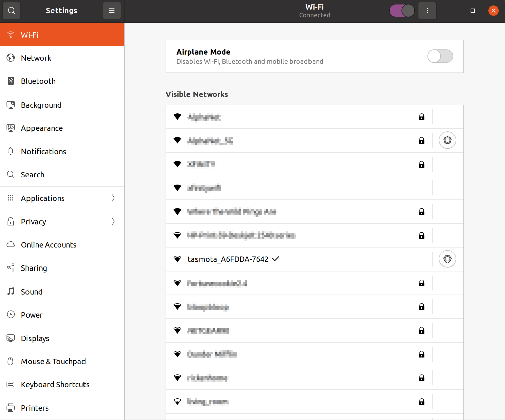This screenshot has width=505, height=420.
Task: Open the three-dot Wi-Fi options menu
Action: click(427, 11)
